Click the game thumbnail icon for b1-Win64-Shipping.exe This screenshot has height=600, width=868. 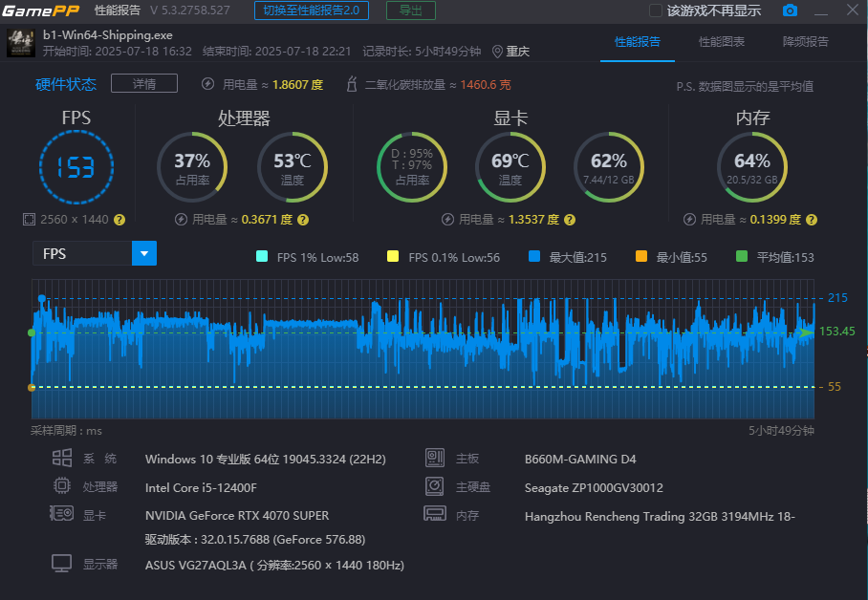pos(21,43)
